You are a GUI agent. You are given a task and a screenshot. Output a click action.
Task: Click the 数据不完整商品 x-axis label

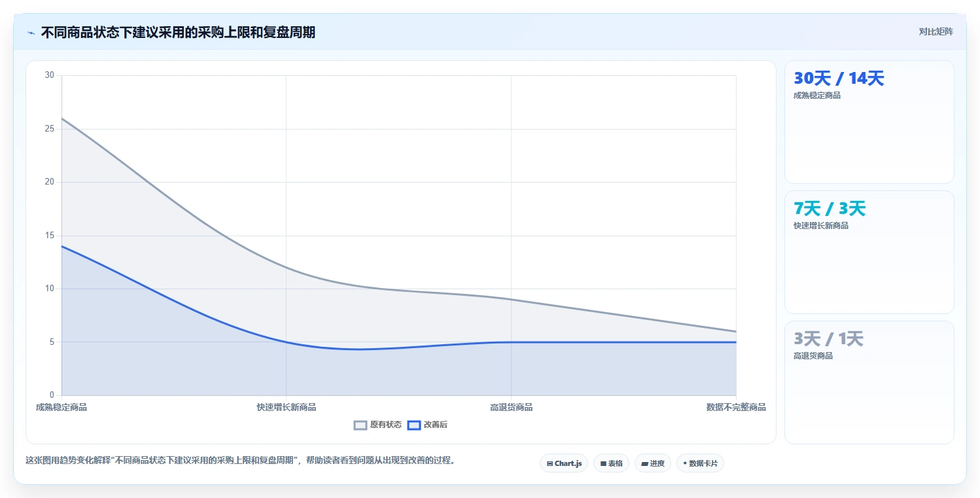pyautogui.click(x=736, y=408)
